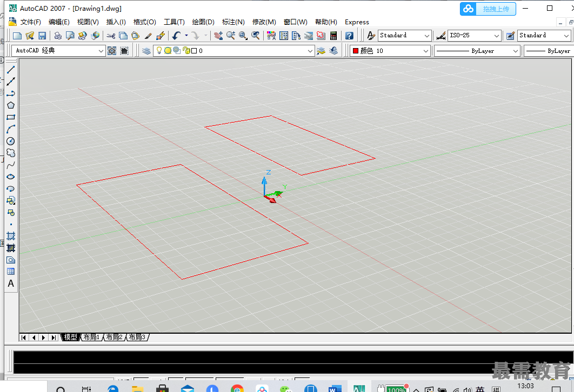The image size is (574, 392).
Task: Toggle layer 0 on/off lightbulb
Action: (x=159, y=50)
